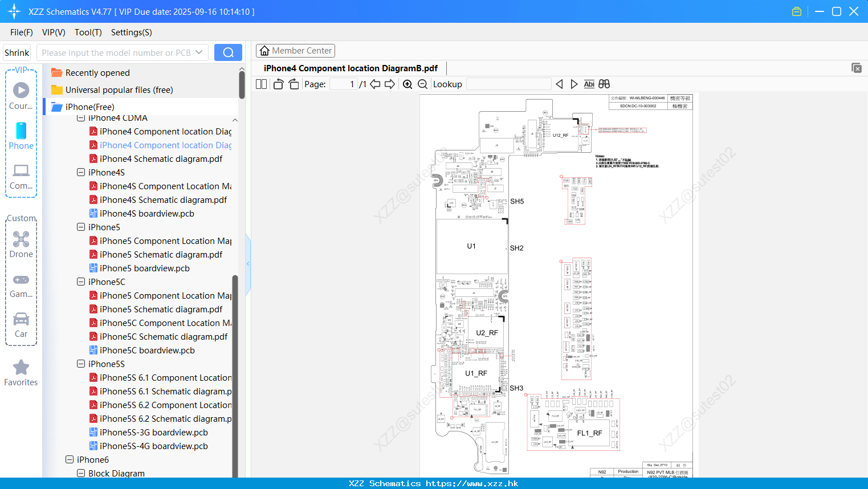Click the panel collapse handle beside tree

coord(248,264)
